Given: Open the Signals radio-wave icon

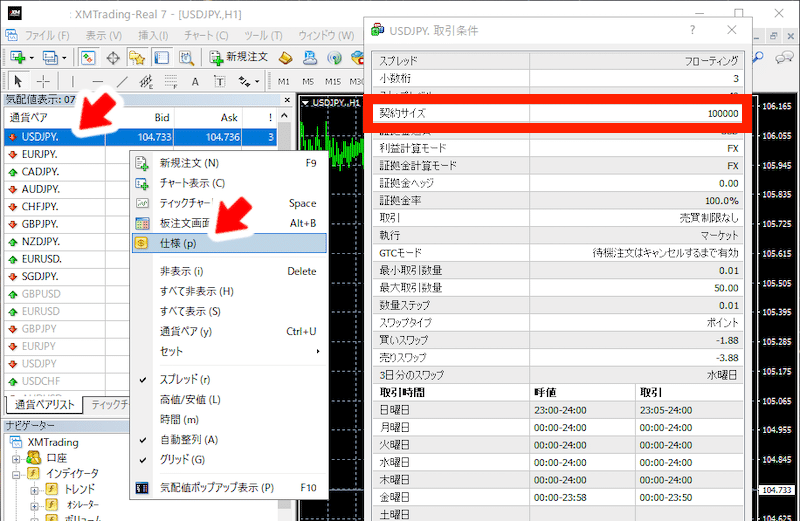Looking at the screenshot, I should point(334,58).
